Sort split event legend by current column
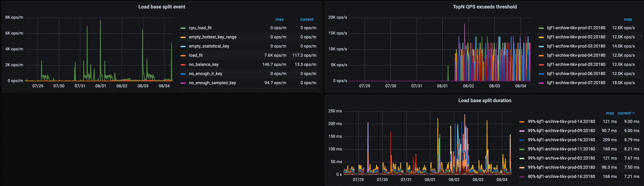 pos(307,19)
